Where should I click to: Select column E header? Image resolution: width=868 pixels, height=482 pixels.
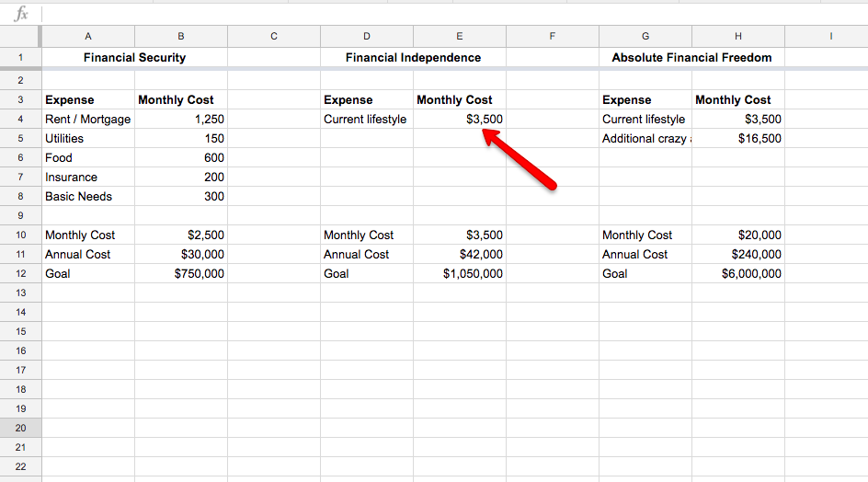pos(460,36)
